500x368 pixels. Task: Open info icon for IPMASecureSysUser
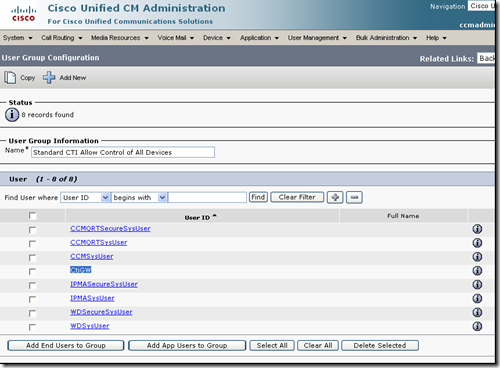pyautogui.click(x=477, y=285)
